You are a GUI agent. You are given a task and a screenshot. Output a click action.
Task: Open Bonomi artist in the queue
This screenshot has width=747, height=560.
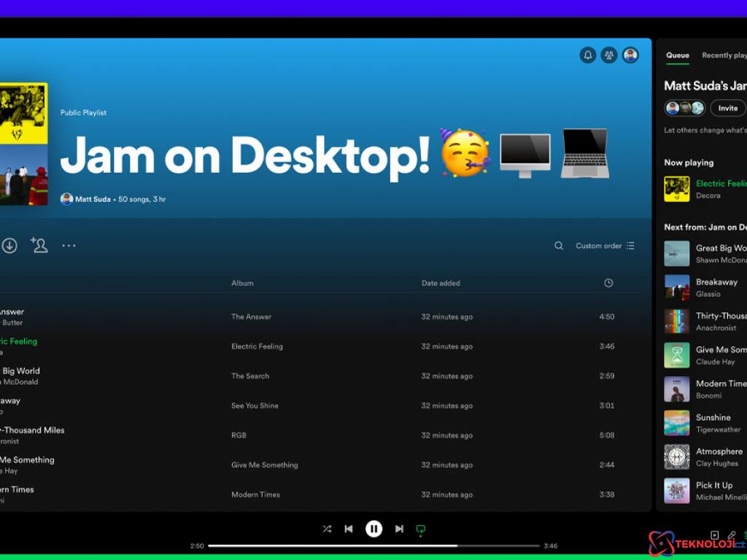pos(708,395)
